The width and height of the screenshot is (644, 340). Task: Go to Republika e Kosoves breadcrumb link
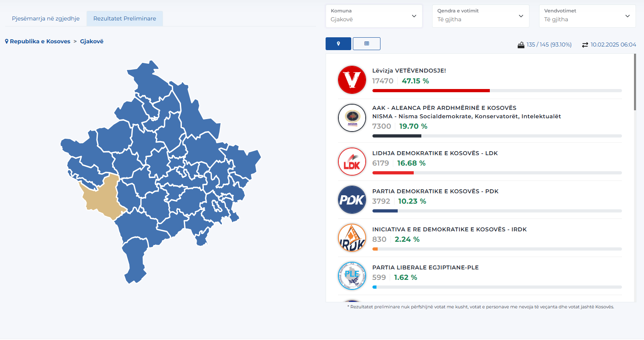point(40,41)
